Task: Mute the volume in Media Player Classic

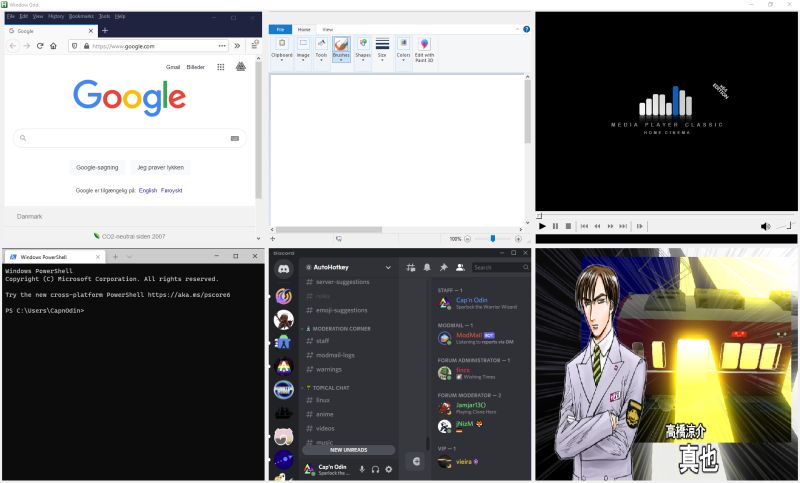Action: (x=765, y=226)
